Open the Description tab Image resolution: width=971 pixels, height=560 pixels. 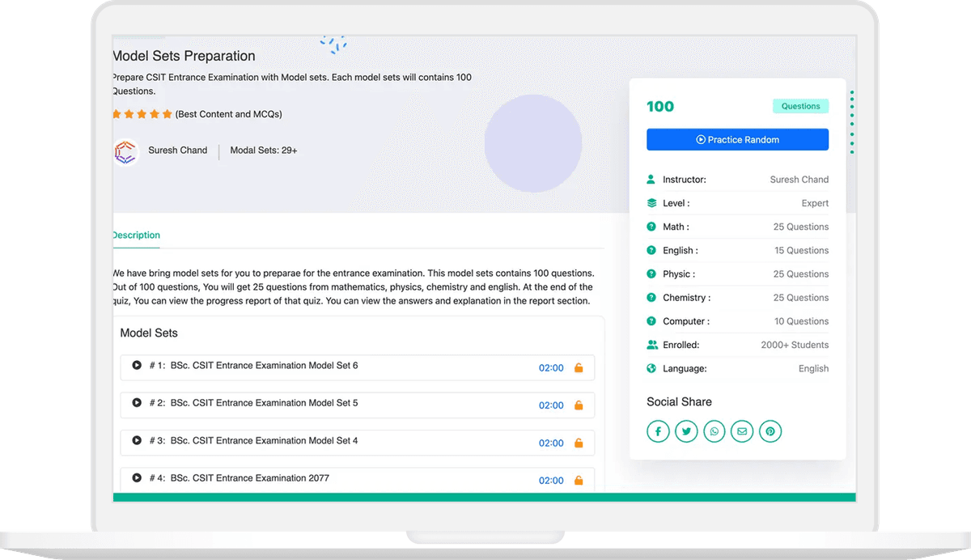[136, 235]
